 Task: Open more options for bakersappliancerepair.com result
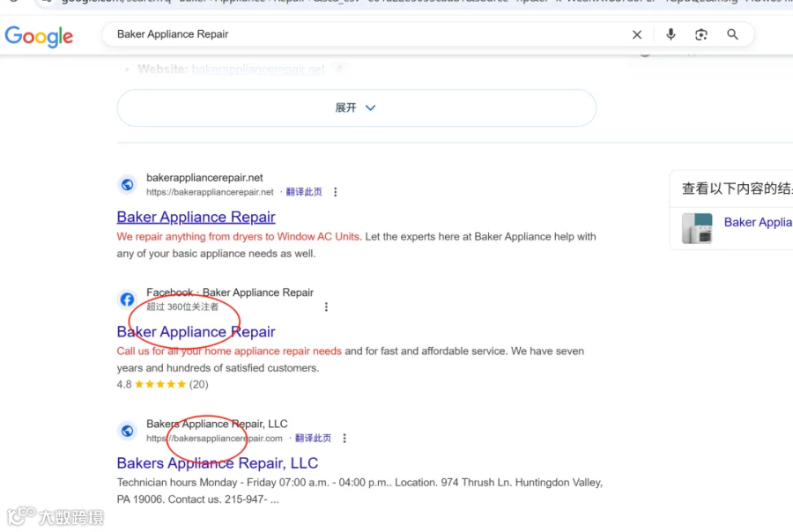click(x=345, y=439)
